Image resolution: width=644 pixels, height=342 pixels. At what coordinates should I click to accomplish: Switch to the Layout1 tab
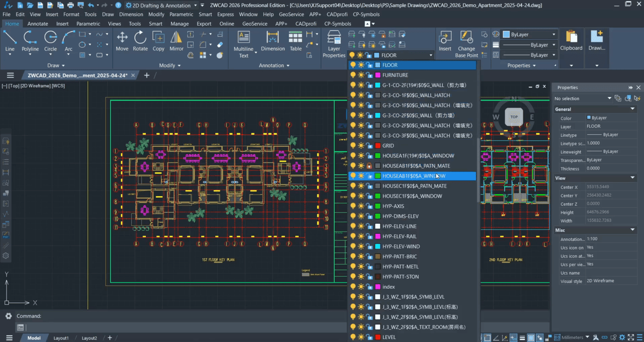(x=61, y=338)
